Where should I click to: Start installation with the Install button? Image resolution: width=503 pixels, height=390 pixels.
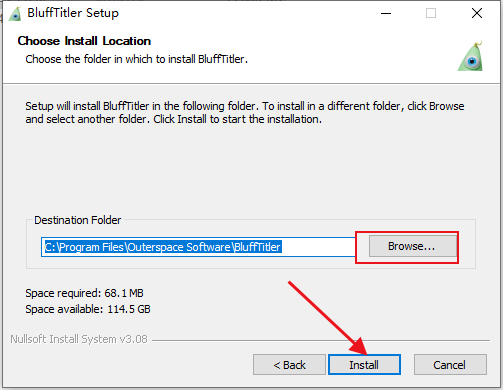point(364,365)
